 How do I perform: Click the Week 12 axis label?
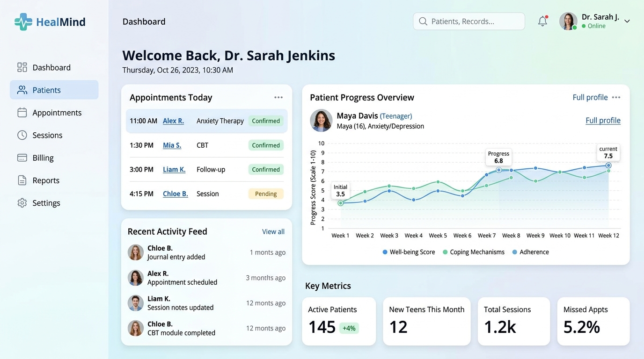[608, 236]
